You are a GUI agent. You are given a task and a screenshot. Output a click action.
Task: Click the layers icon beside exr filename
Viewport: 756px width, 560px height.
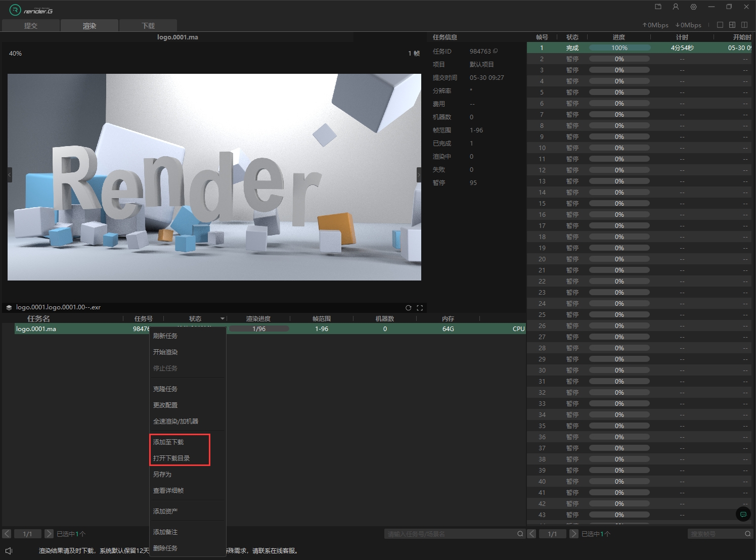pos(9,307)
